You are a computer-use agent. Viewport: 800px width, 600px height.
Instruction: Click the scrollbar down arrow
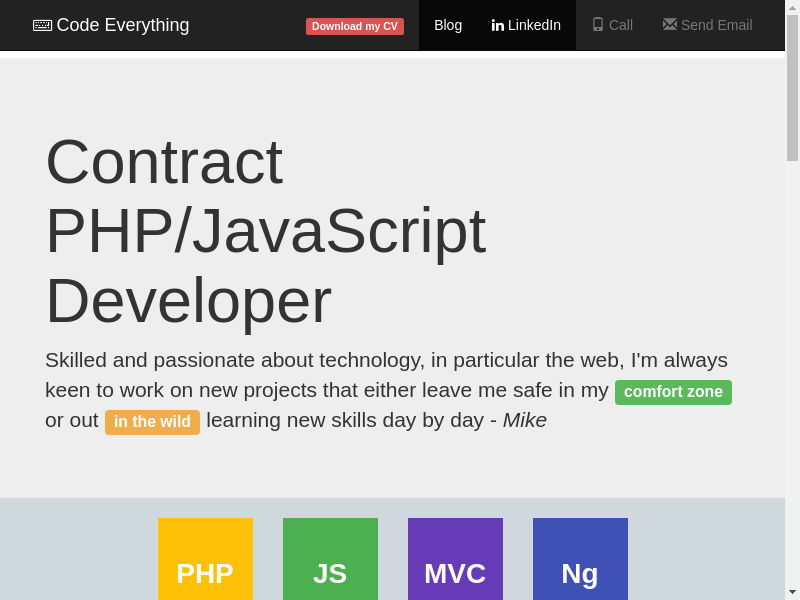click(x=792, y=592)
